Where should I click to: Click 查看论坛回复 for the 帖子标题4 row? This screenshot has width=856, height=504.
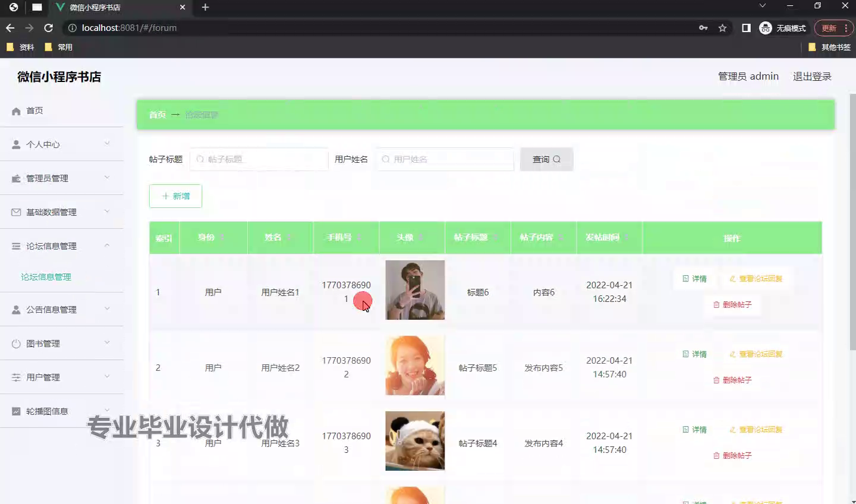pyautogui.click(x=756, y=430)
